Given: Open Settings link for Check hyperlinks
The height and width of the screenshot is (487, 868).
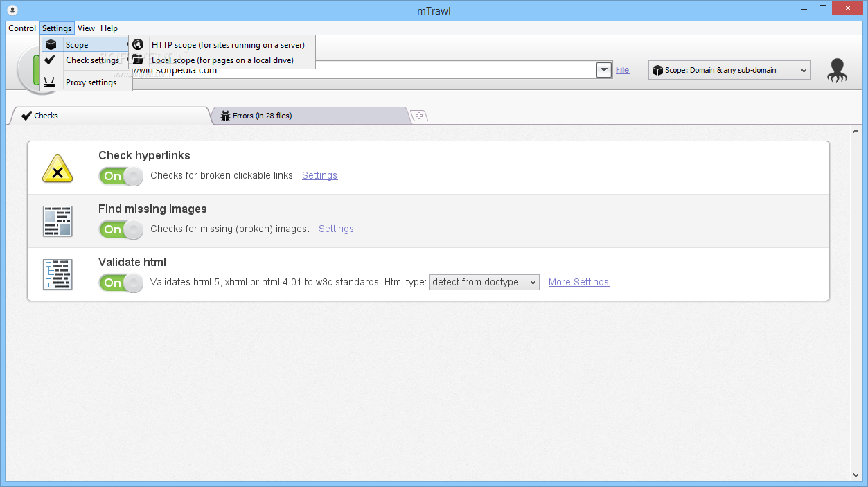Looking at the screenshot, I should click(319, 175).
